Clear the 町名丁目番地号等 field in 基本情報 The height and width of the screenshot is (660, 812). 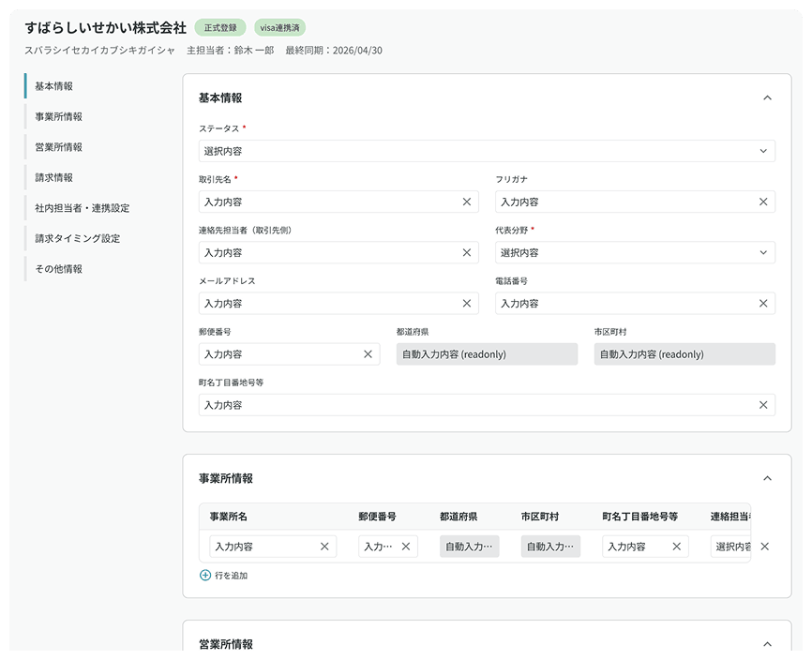click(x=763, y=405)
